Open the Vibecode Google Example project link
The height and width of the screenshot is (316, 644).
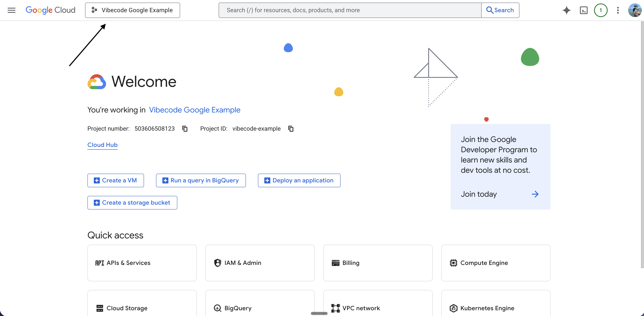(x=194, y=110)
